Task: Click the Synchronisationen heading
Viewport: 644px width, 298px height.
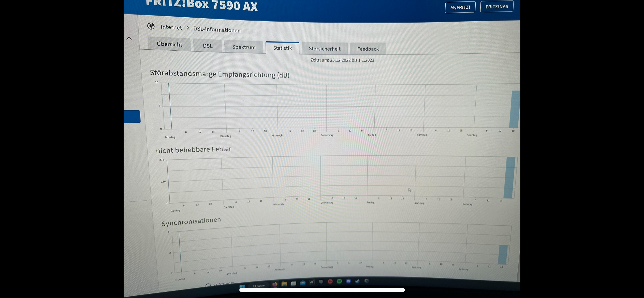Action: click(191, 221)
